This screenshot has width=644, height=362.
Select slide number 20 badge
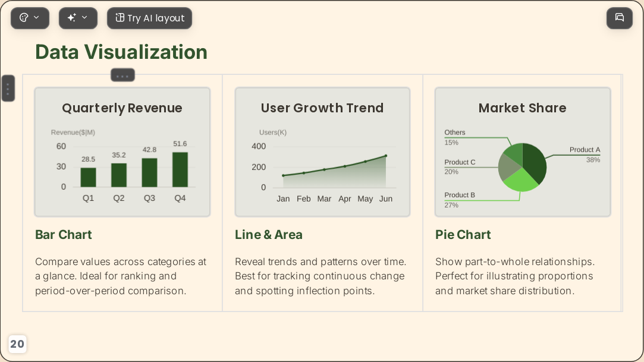(17, 344)
